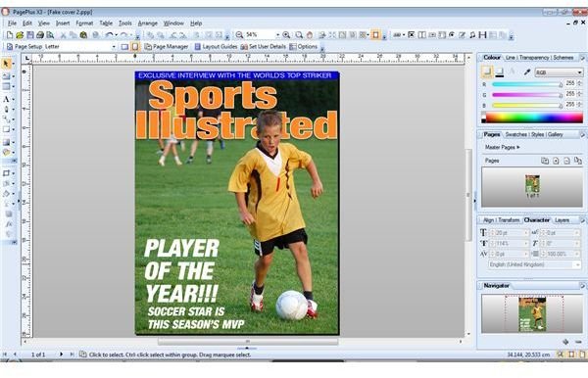Click the G magenta colour slider
The height and width of the screenshot is (378, 588).
coord(527,95)
